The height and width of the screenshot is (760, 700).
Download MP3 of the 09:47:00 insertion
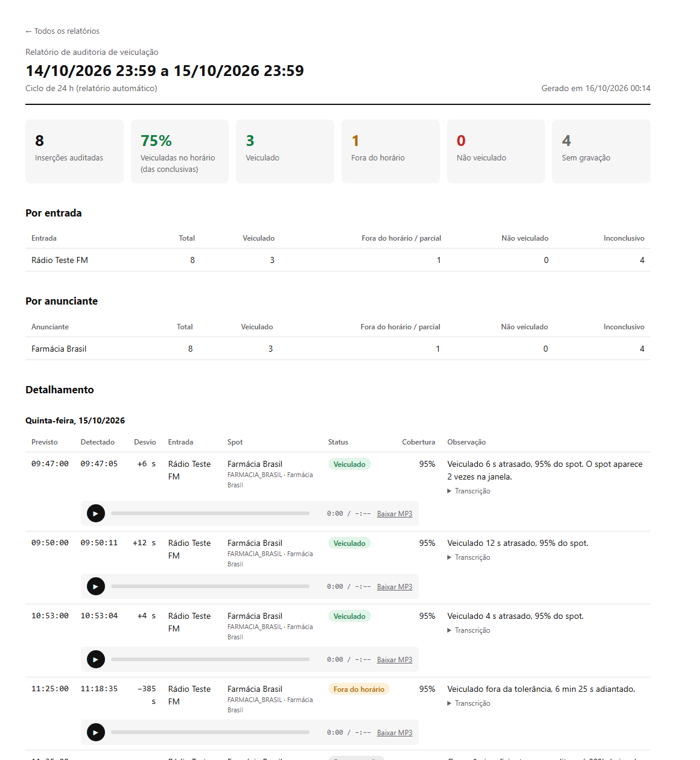click(395, 514)
